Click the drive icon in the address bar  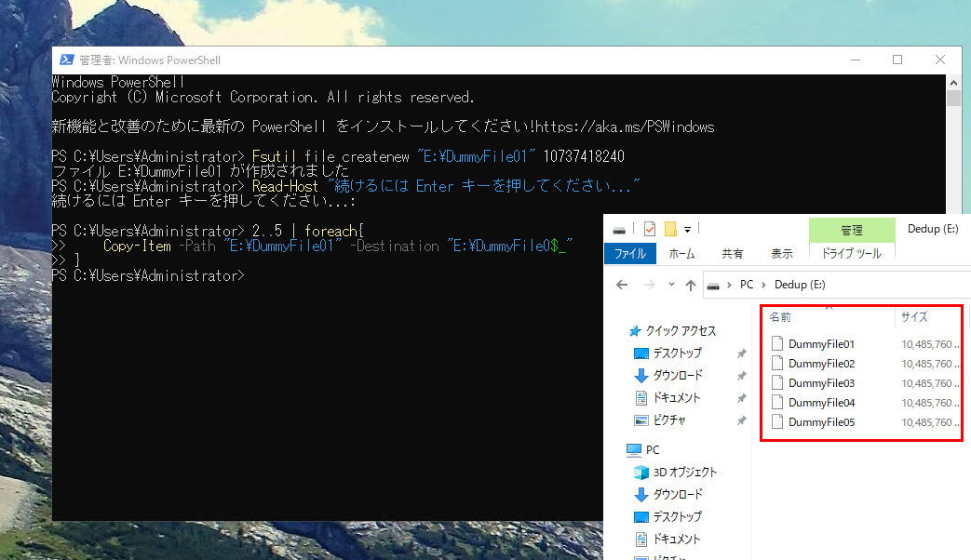click(713, 286)
